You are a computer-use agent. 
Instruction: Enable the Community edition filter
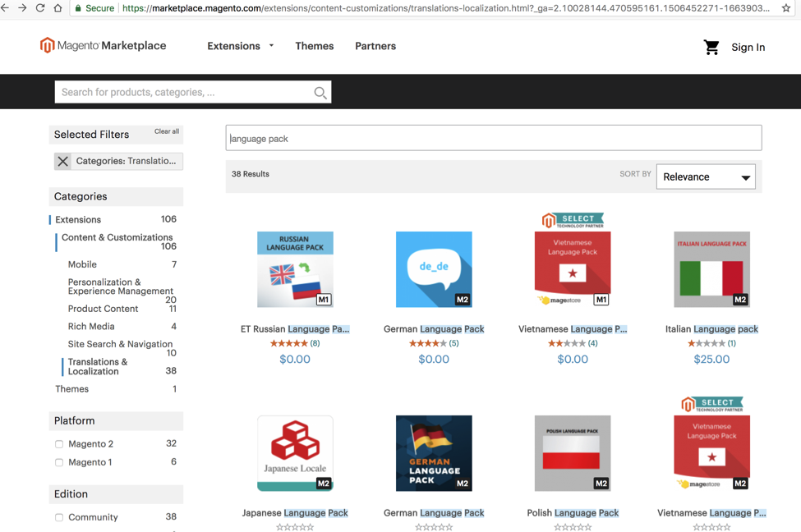pyautogui.click(x=58, y=516)
